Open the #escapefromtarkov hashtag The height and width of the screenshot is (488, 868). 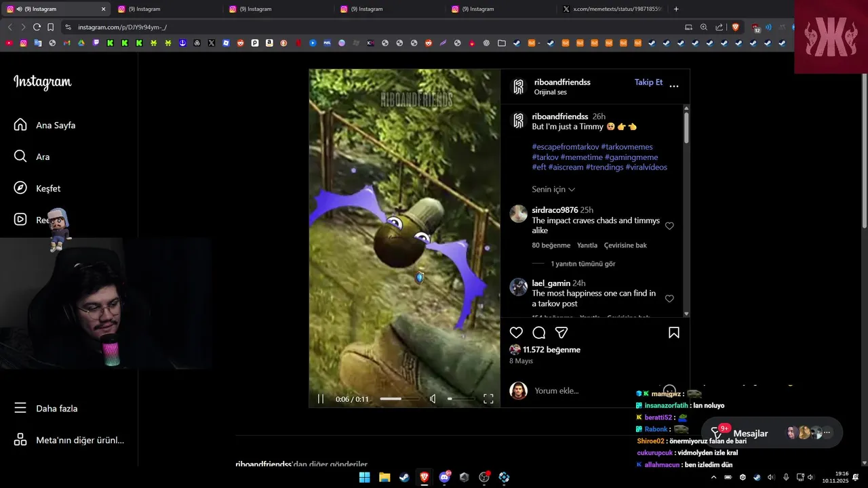tap(566, 146)
